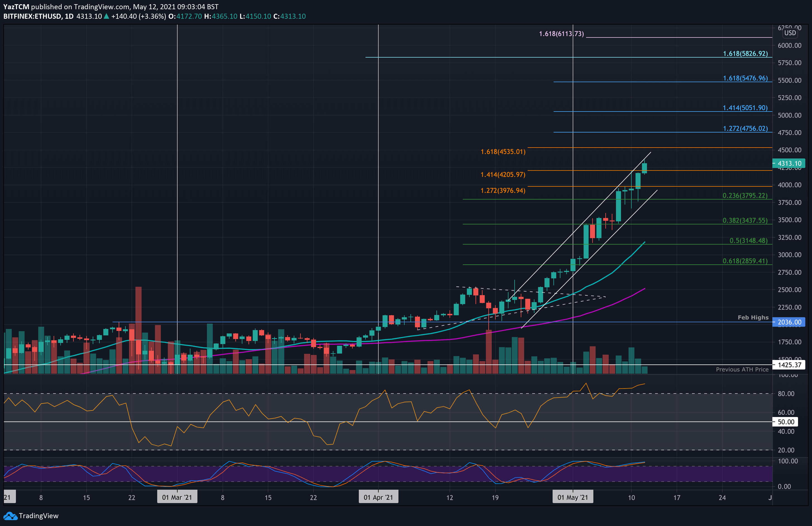The height and width of the screenshot is (526, 812).
Task: Click the 5000.00 price axis label
Action: (x=789, y=115)
